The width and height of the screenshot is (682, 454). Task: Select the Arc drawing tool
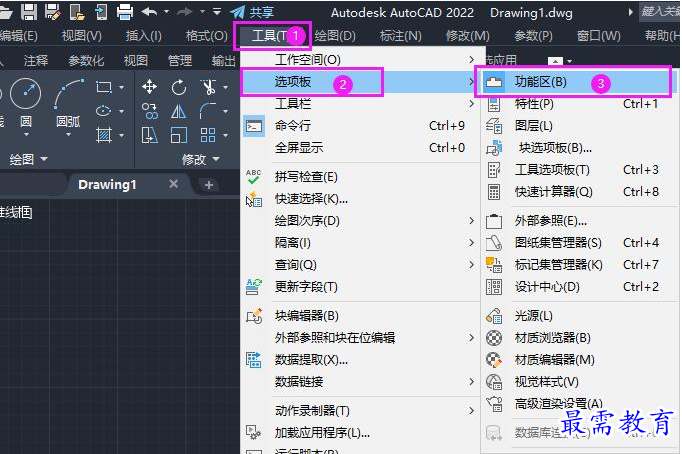pyautogui.click(x=68, y=93)
